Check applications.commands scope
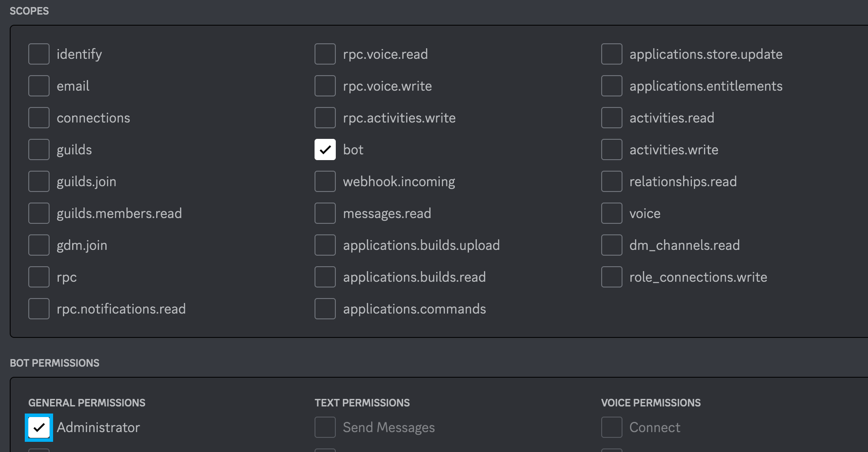The image size is (868, 452). pyautogui.click(x=325, y=309)
